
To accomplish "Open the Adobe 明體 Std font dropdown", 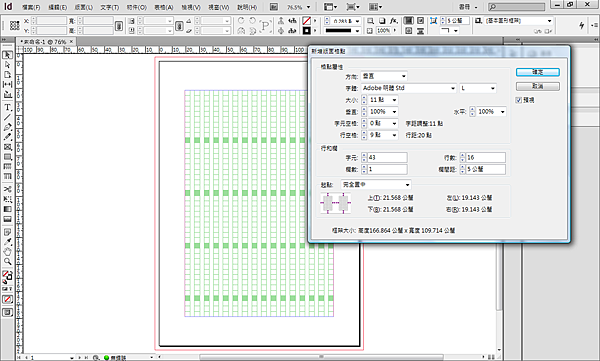I will click(x=409, y=88).
